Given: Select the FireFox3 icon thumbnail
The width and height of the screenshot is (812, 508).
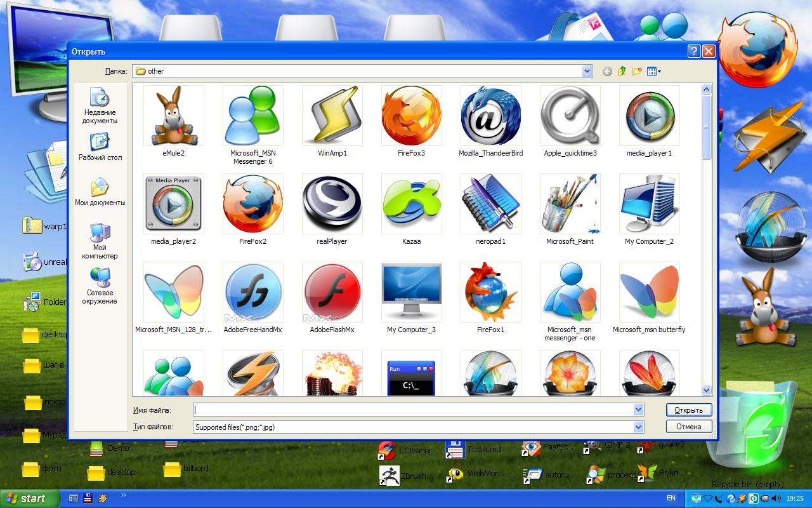Looking at the screenshot, I should 411,116.
